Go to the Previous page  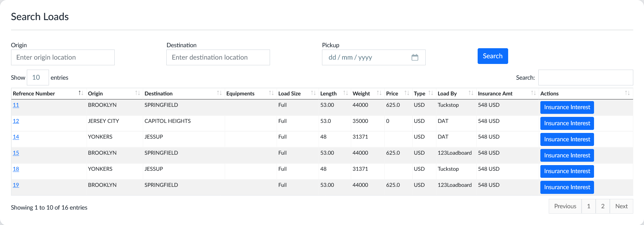point(565,206)
